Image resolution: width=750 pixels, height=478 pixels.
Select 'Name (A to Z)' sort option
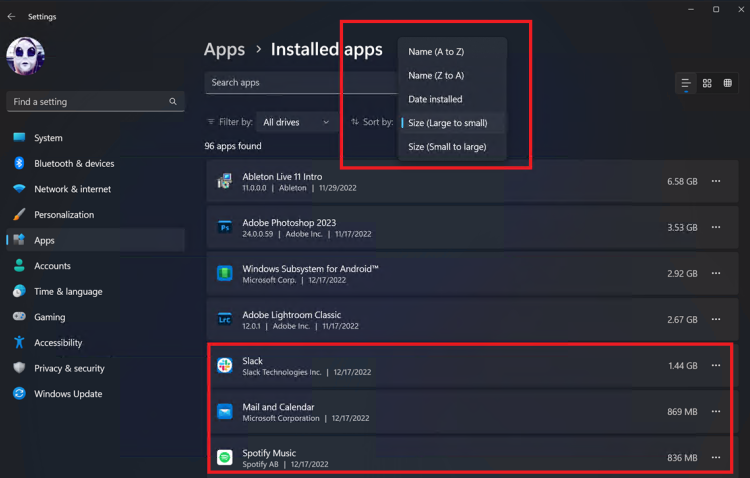(436, 51)
